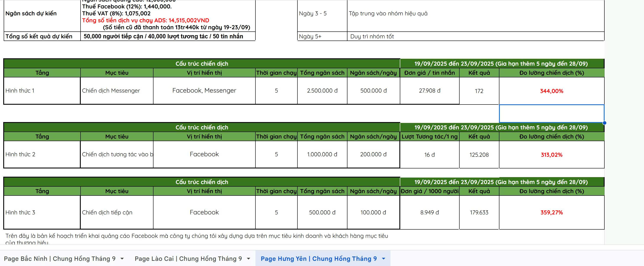This screenshot has width=644, height=266.
Task: Select the Chiến dịch tiếp cận cell
Action: click(x=116, y=212)
